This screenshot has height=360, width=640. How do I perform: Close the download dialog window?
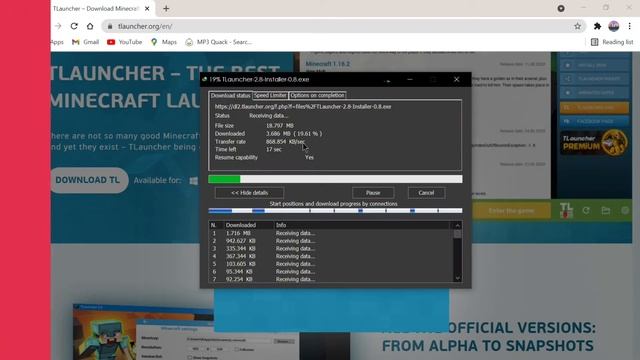(457, 80)
